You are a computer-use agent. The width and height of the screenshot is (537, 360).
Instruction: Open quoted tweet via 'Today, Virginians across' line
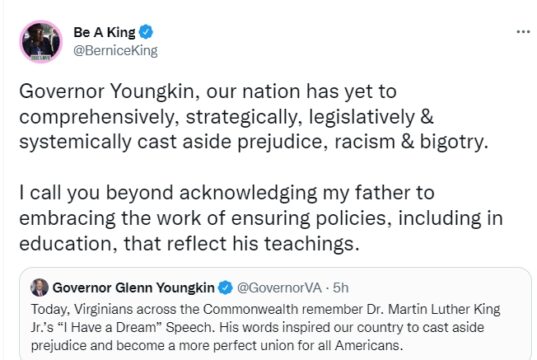point(266,309)
